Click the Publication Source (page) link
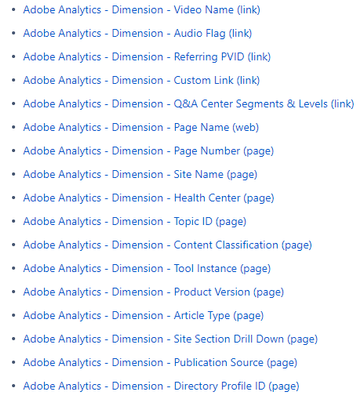361x399 pixels. tap(160, 362)
